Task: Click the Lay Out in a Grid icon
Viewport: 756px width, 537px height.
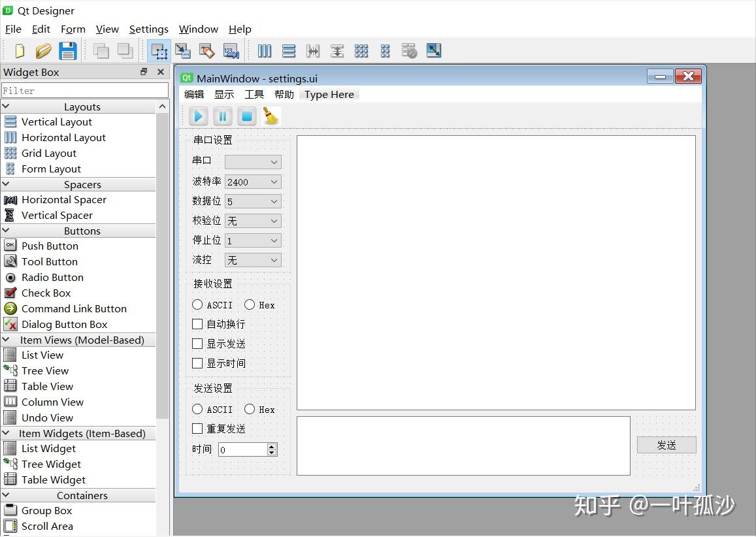Action: tap(361, 50)
